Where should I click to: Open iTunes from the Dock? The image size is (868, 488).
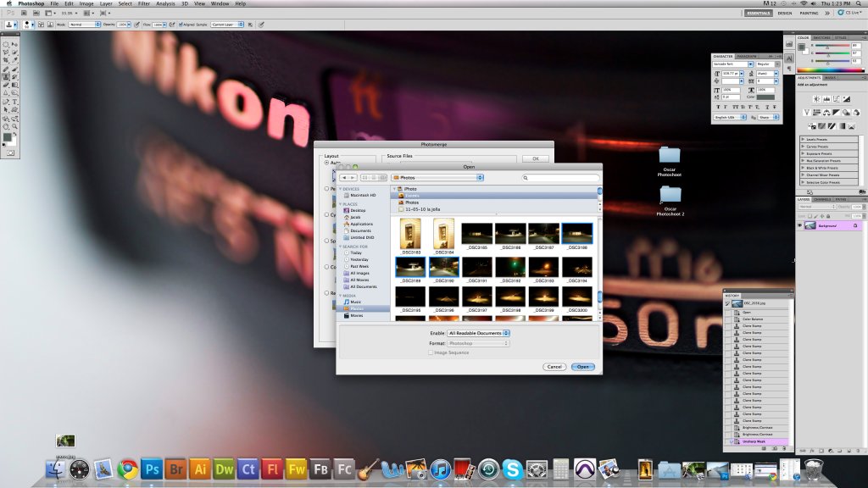pos(441,469)
